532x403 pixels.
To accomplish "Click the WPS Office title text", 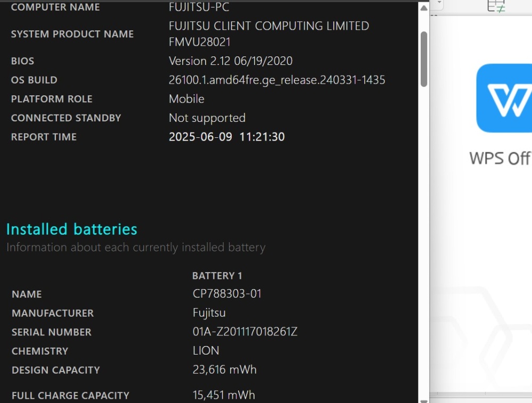I will point(501,159).
